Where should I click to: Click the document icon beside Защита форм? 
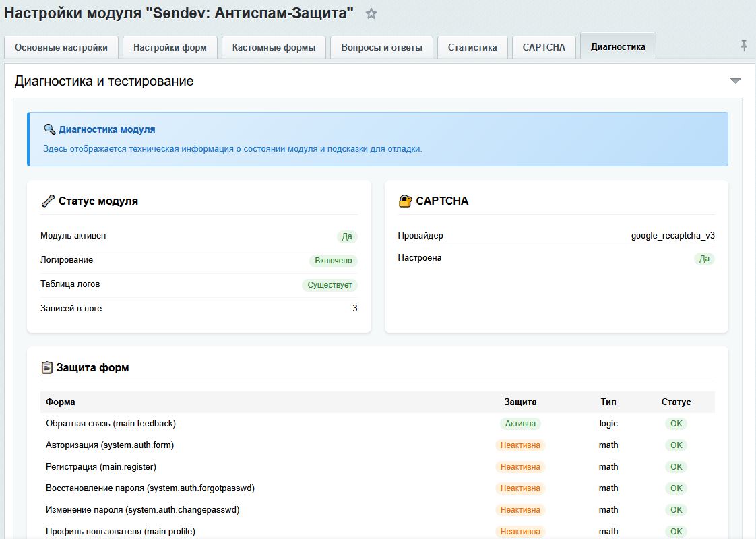[46, 367]
